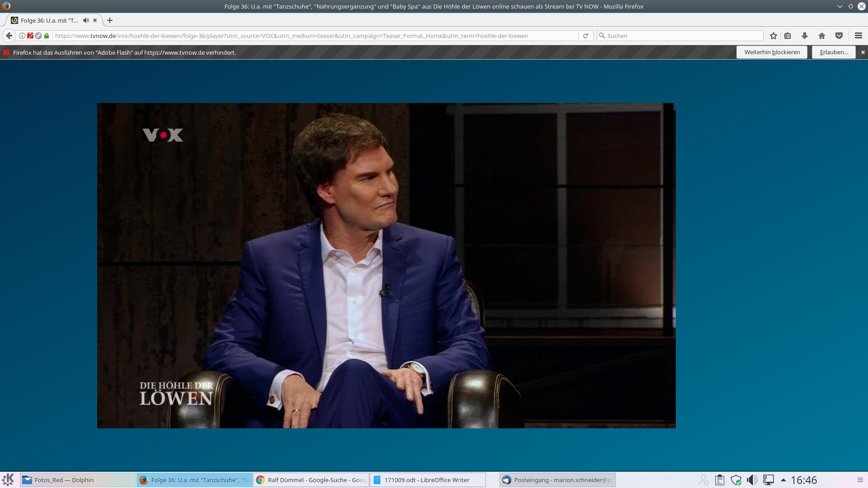Screen dimensions: 868x488
Task: Go to the Firefox home page
Action: [822, 36]
